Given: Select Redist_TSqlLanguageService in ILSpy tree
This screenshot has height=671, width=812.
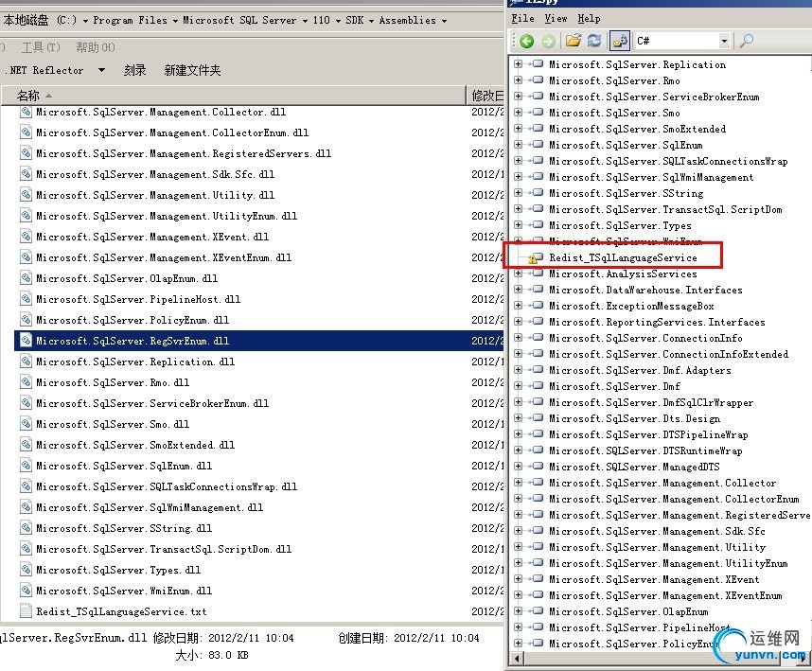Looking at the screenshot, I should point(623,257).
